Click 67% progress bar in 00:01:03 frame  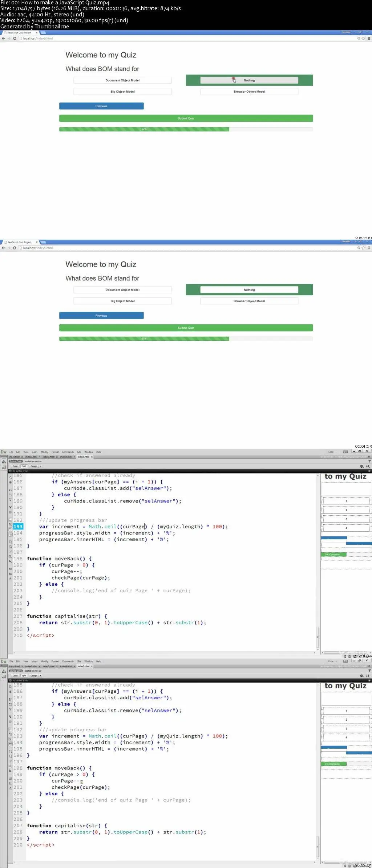click(144, 339)
